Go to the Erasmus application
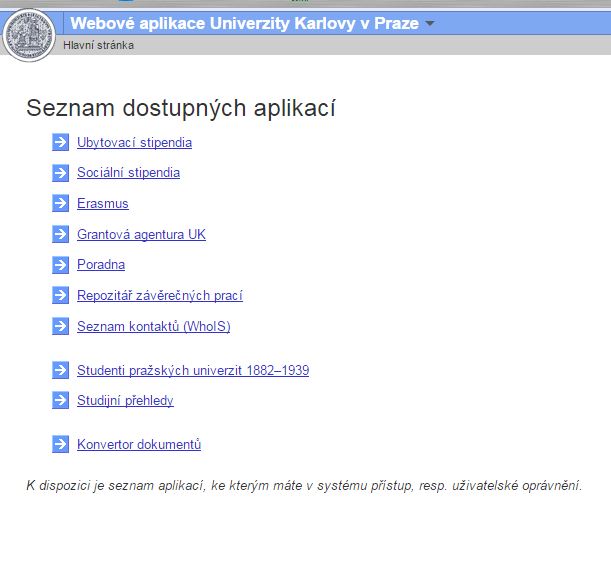 [102, 204]
